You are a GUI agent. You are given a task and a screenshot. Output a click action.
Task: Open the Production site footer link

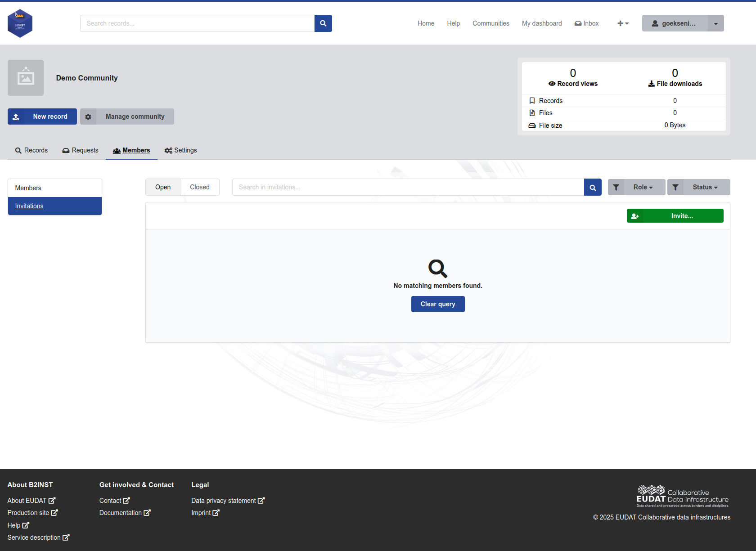[x=33, y=513]
